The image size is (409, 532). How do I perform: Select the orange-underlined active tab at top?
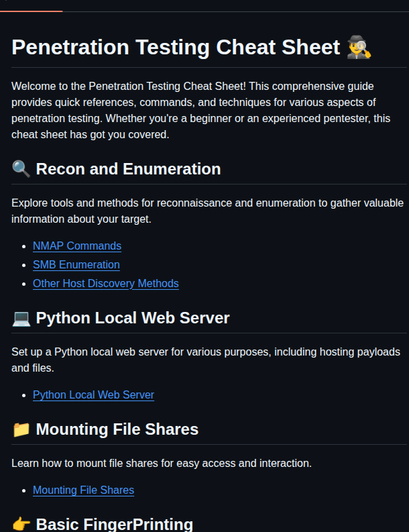pos(32,6)
